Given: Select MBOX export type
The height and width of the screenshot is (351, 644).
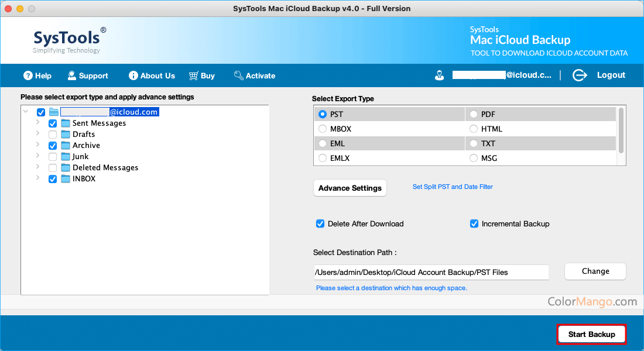Looking at the screenshot, I should pos(323,129).
